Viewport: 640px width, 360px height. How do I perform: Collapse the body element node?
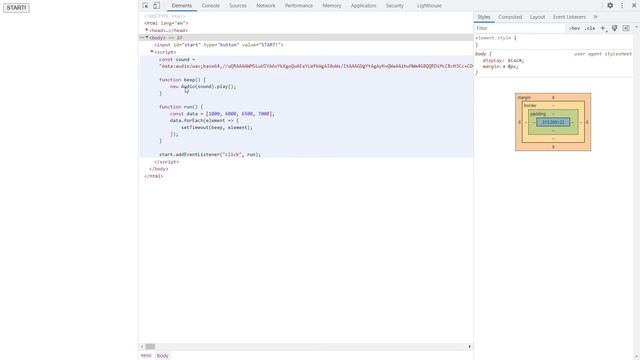coord(147,38)
